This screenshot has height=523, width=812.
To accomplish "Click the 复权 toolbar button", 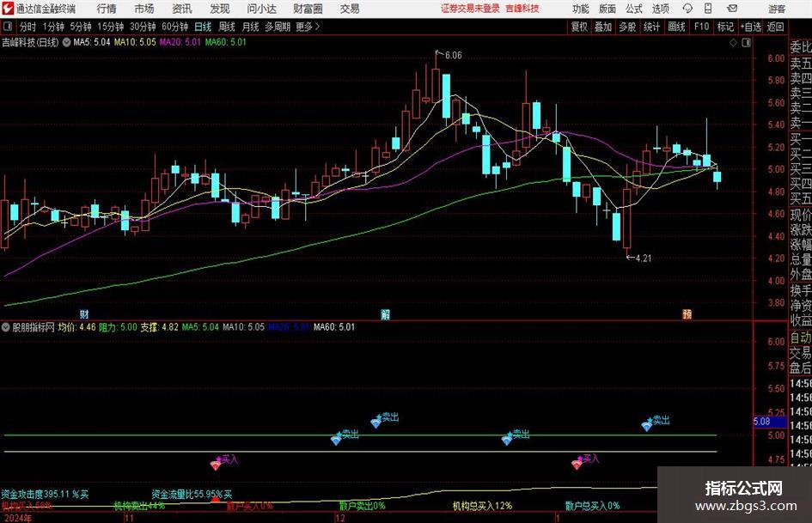I will [579, 27].
